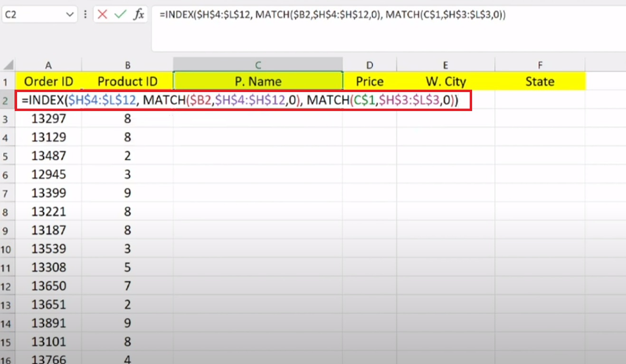Select the row 2 header
This screenshot has height=364, width=626.
7,100
